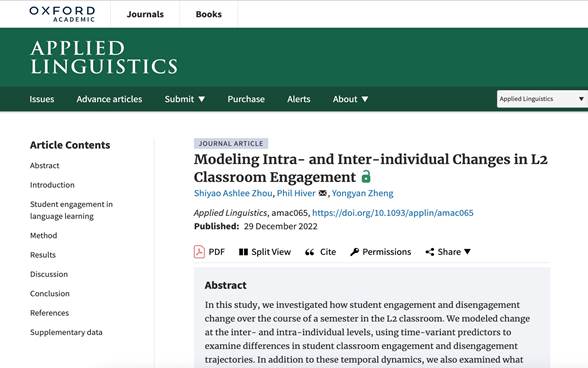This screenshot has height=368, width=588.
Task: Open the Alerts menu item
Action: click(298, 99)
